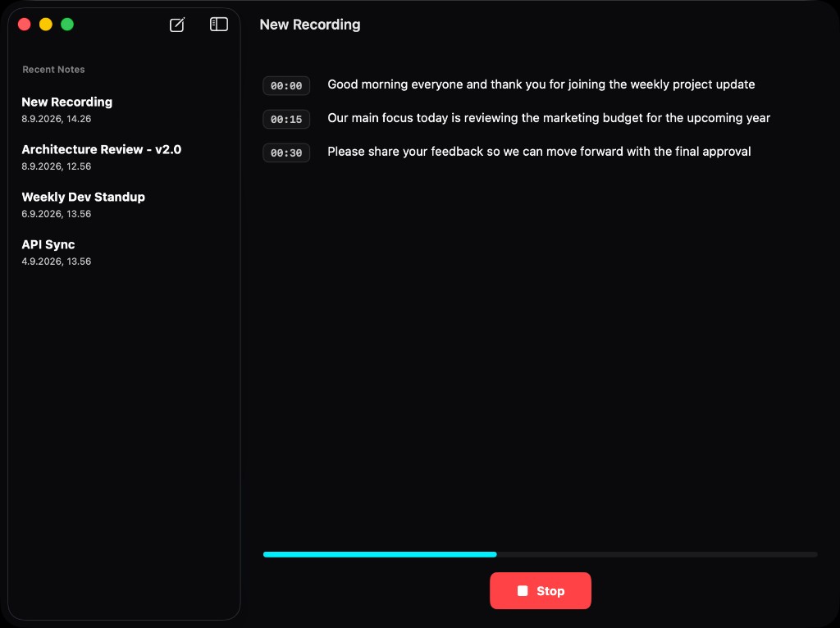840x628 pixels.
Task: Click the yellow minimize window button
Action: (46, 24)
